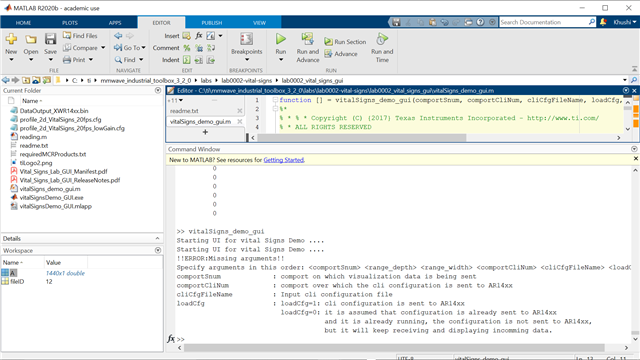This screenshot has width=640, height=360.
Task: Open Workspace panel actions menu
Action: click(158, 250)
